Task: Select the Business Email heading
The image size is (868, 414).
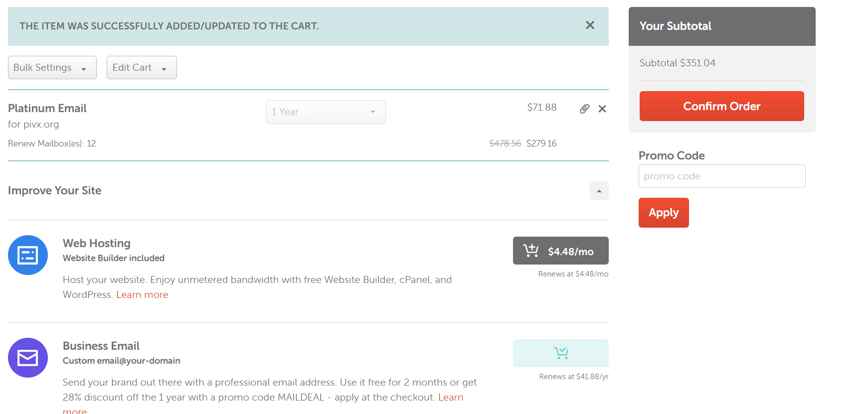Action: [x=101, y=346]
